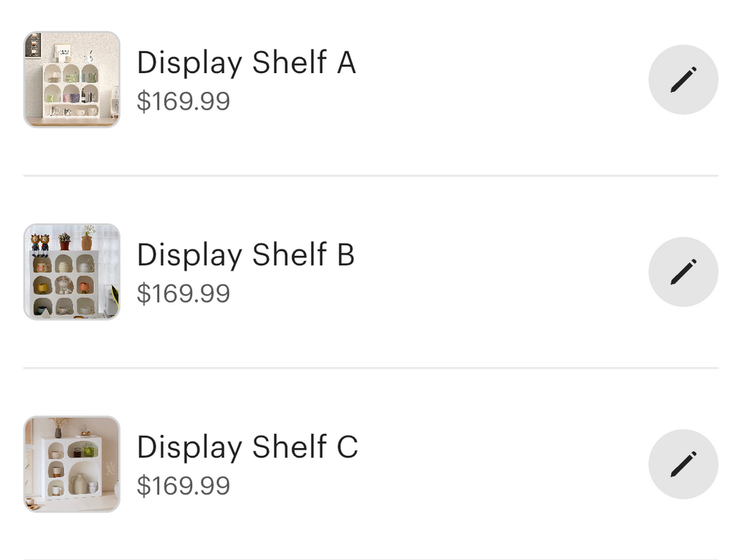
Task: Open Display Shelf A product thumbnail
Action: click(72, 80)
